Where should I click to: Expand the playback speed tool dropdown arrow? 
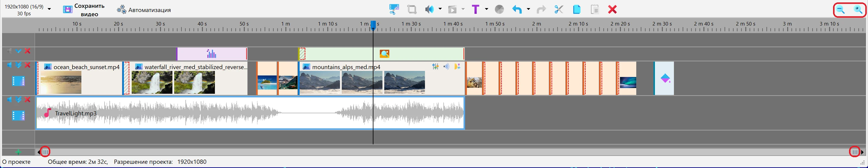(x=463, y=9)
